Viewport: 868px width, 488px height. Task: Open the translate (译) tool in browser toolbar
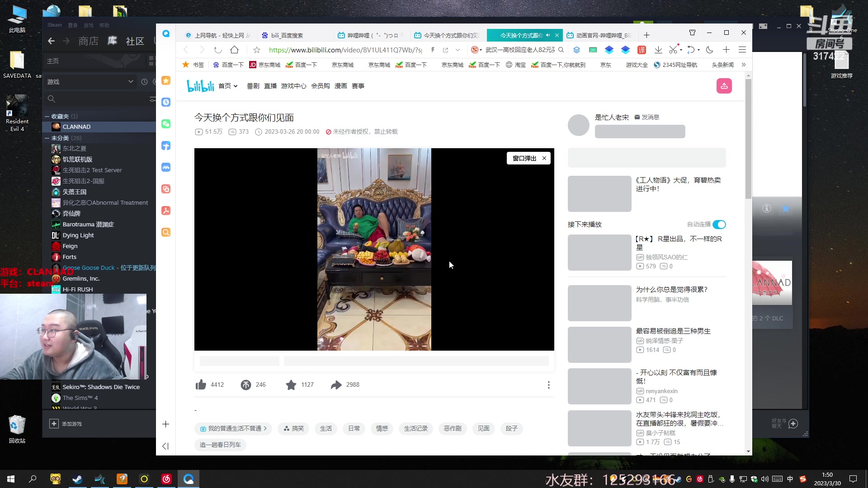tap(642, 50)
